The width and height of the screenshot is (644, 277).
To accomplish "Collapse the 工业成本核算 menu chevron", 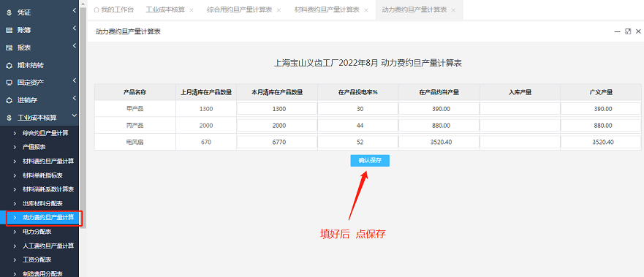I will 74,116.
